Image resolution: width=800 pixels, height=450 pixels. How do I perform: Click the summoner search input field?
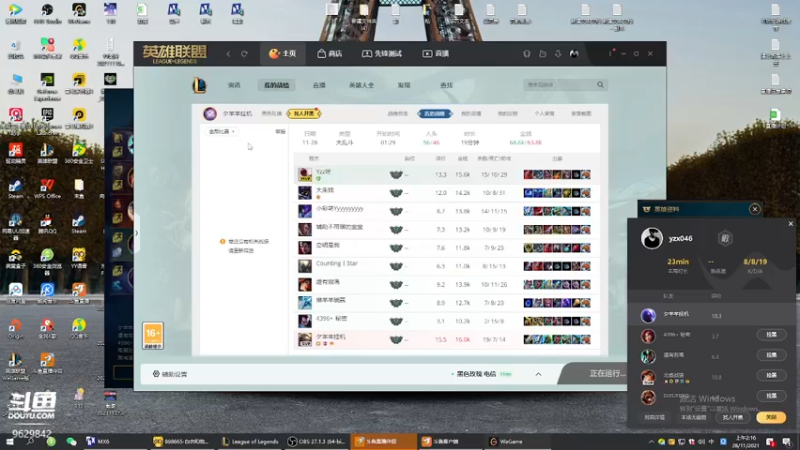(x=559, y=85)
